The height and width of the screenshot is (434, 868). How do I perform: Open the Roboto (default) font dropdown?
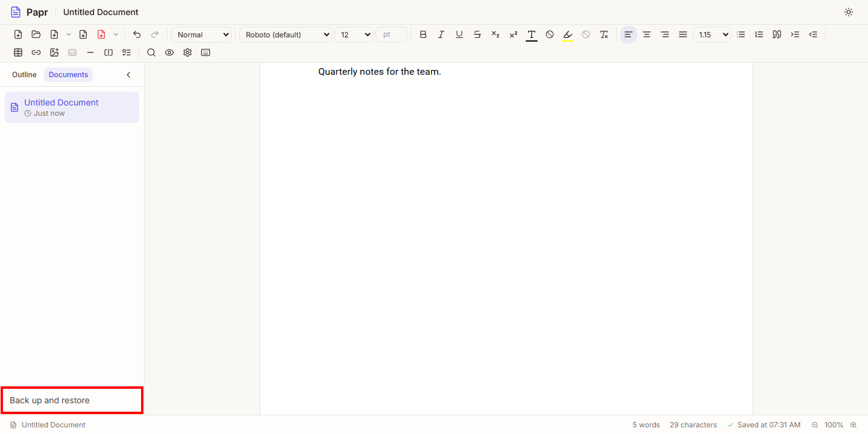[286, 34]
